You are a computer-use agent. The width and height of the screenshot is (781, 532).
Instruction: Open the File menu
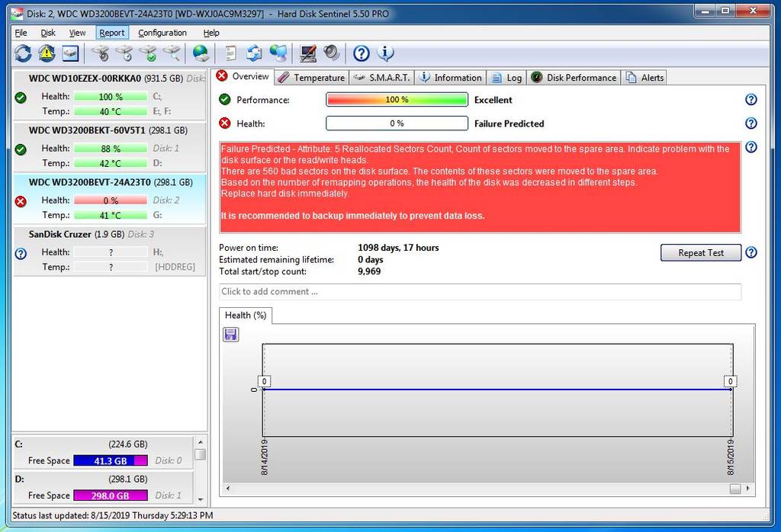pos(21,33)
